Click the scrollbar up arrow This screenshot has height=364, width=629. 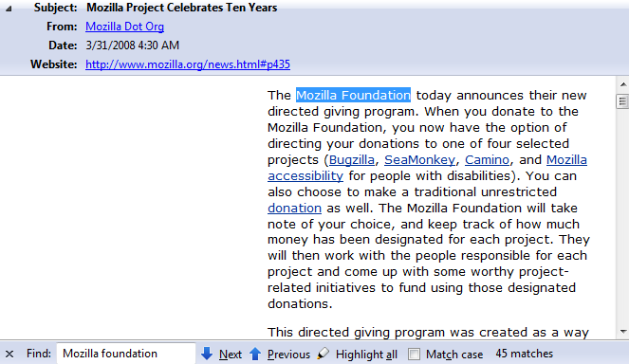pos(623,84)
